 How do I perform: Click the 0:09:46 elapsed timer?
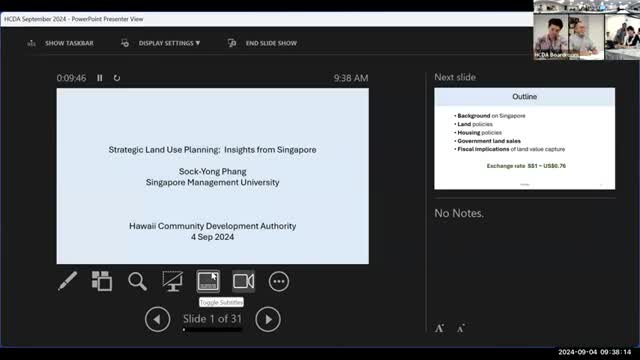[x=71, y=78]
